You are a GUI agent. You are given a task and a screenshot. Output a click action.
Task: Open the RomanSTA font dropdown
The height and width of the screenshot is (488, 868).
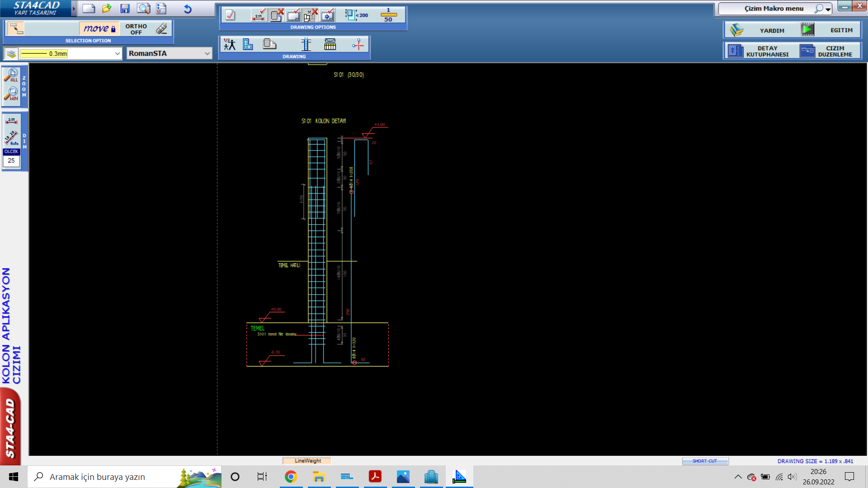[x=207, y=53]
